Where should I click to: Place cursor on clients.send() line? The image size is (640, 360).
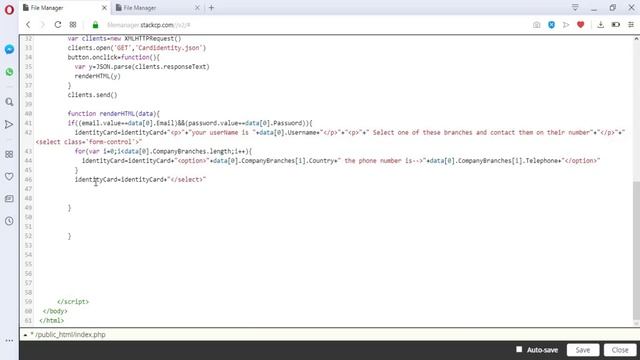[92, 95]
